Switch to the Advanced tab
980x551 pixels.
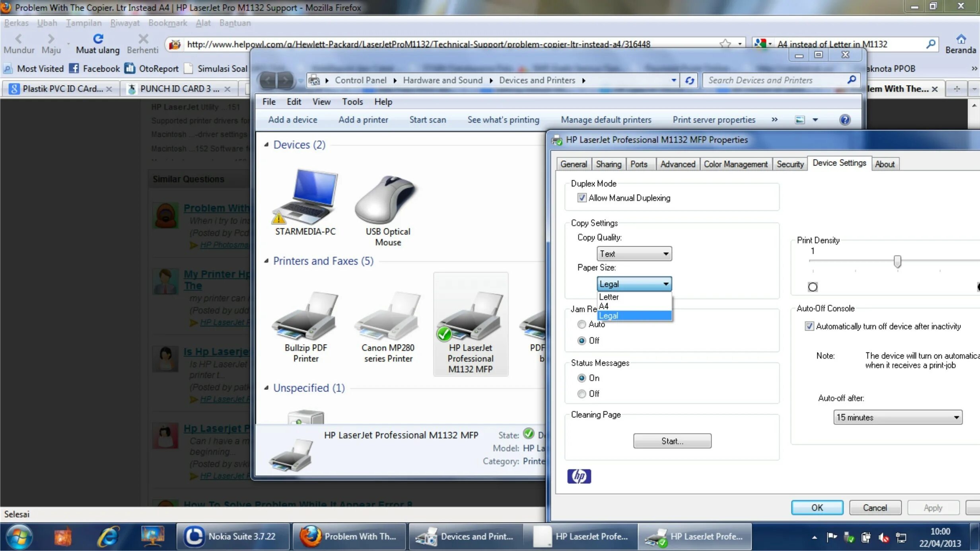(x=677, y=164)
